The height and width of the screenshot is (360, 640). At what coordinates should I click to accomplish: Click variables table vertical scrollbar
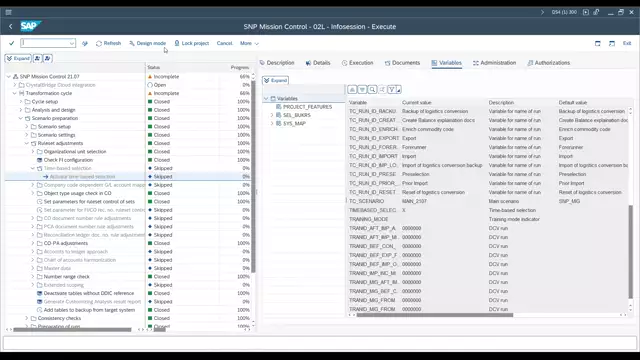[630, 251]
